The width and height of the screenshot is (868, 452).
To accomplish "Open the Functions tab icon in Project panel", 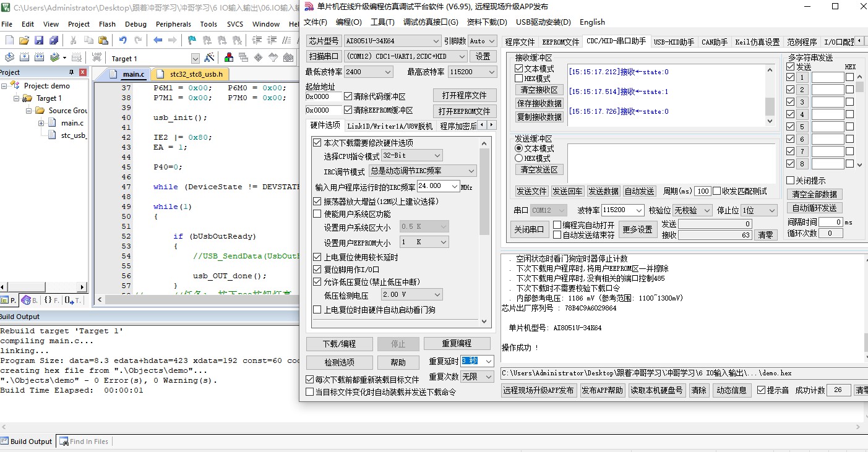I will [x=51, y=301].
